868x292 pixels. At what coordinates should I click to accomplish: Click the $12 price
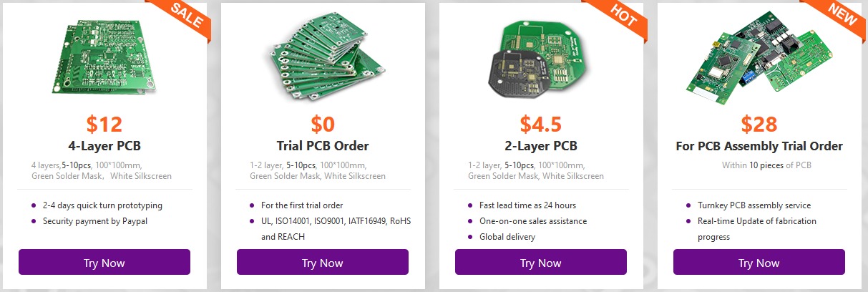point(104,124)
